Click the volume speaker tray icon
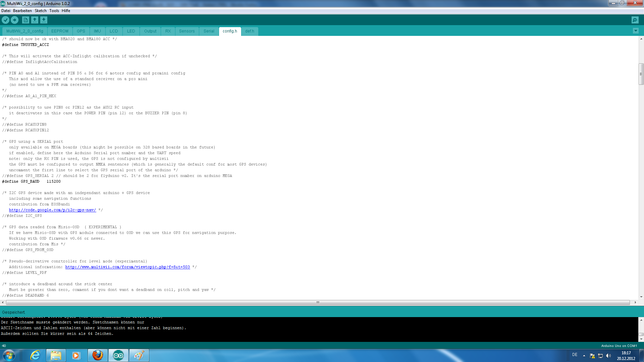 (608, 356)
